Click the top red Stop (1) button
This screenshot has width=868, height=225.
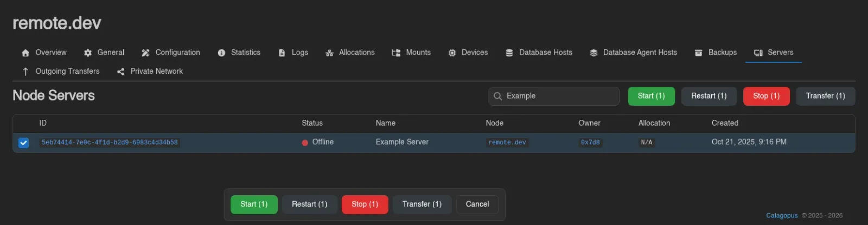click(766, 96)
